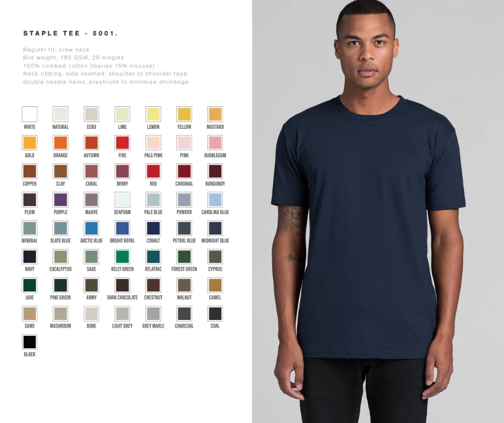Image resolution: width=504 pixels, height=423 pixels.
Task: Click the Black color swatch
Action: [x=29, y=342]
